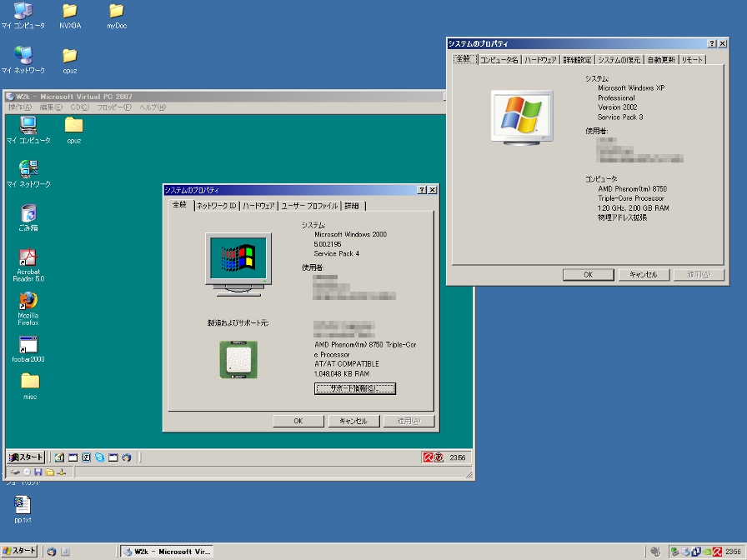The image size is (747, 560).
Task: Switch to ユーザー プロファイル tab
Action: pos(309,206)
